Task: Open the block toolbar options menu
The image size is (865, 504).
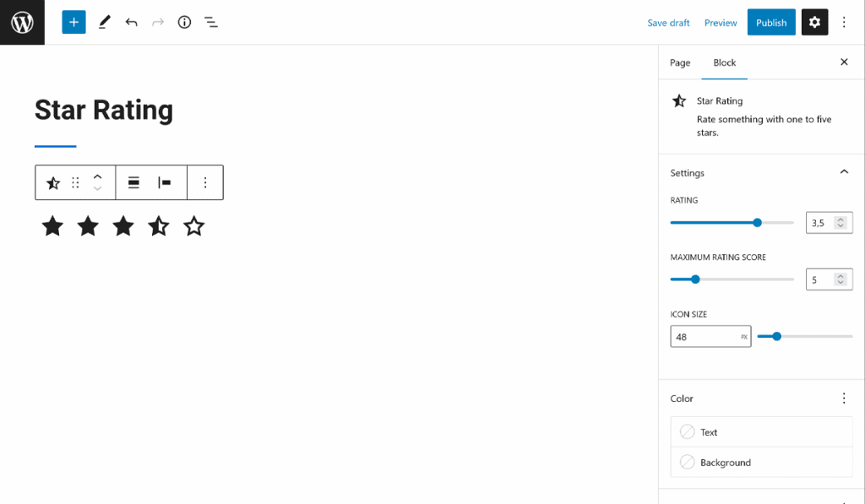Action: tap(205, 182)
